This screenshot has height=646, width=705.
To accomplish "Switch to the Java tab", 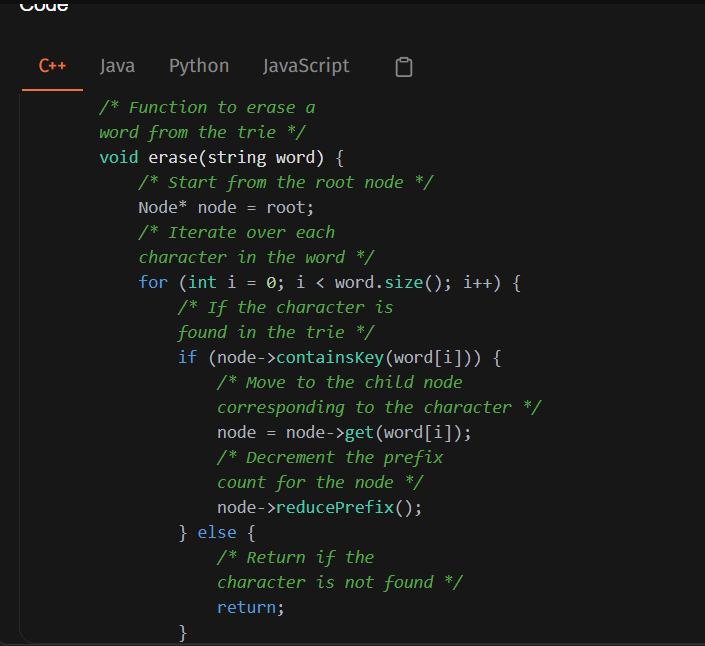I will 117,66.
